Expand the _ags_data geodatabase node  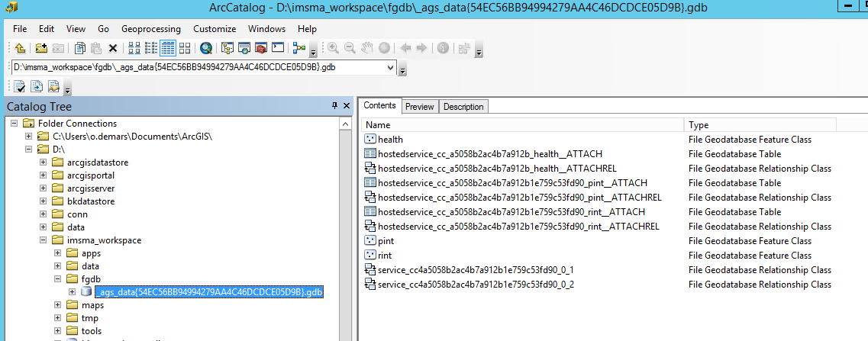72,291
